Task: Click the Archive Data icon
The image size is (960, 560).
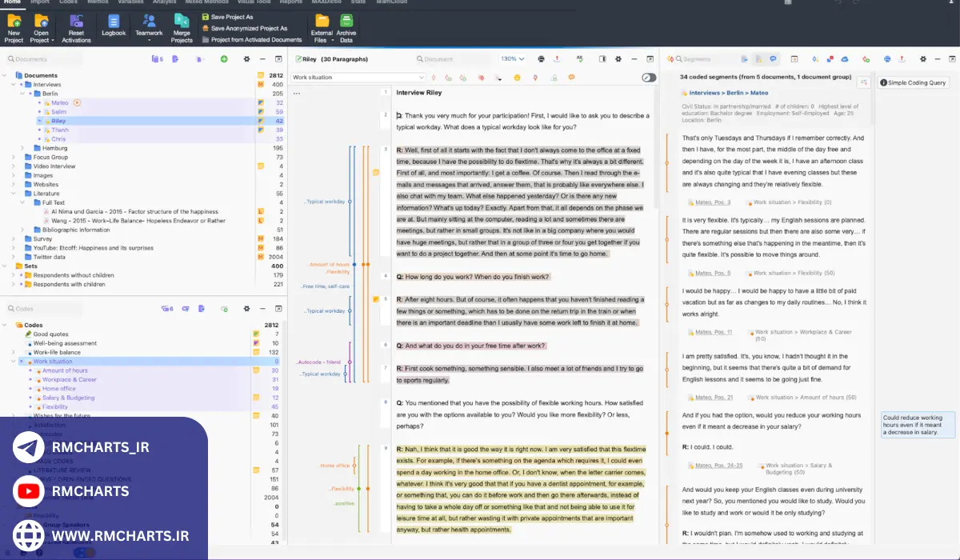Action: (346, 22)
